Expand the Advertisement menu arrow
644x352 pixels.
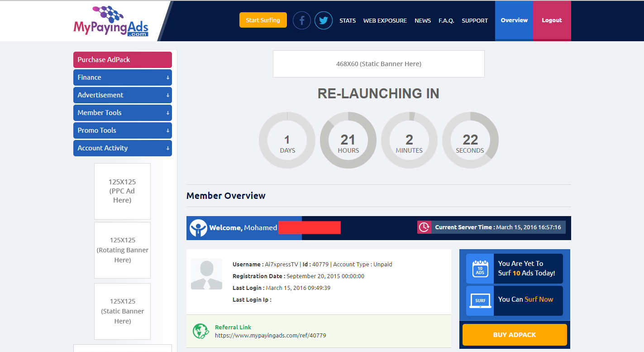(168, 96)
